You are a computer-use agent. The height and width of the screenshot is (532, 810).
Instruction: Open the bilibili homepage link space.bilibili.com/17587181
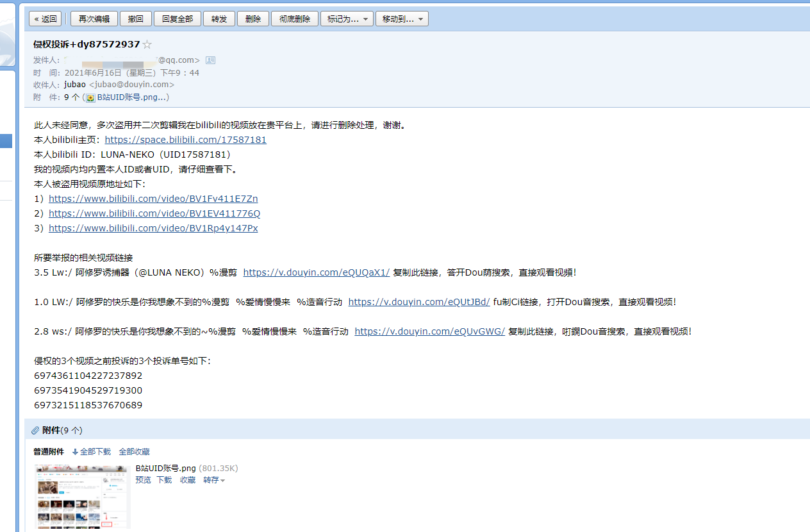pos(185,139)
